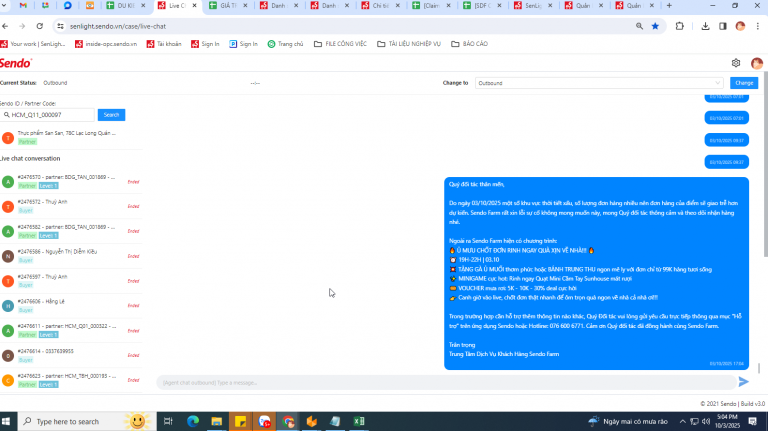Click avatar H of Hằng Lê conversation
Image resolution: width=768 pixels, height=431 pixels.
click(8, 306)
